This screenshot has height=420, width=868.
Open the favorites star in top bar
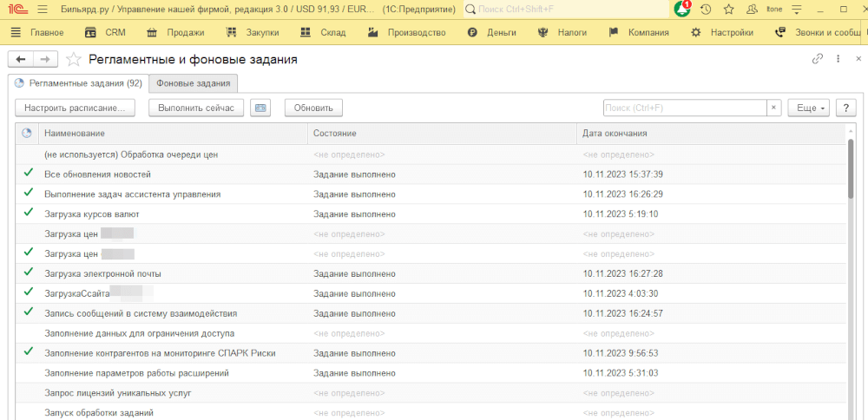click(728, 9)
